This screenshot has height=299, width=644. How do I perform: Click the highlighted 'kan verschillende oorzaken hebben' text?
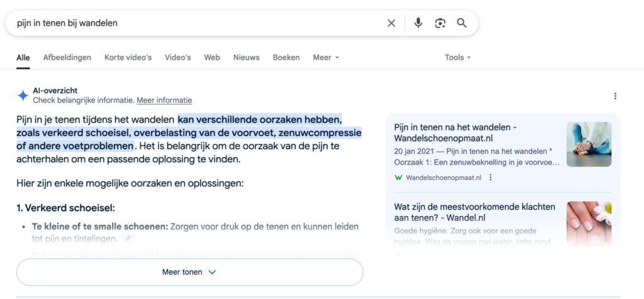(x=260, y=120)
